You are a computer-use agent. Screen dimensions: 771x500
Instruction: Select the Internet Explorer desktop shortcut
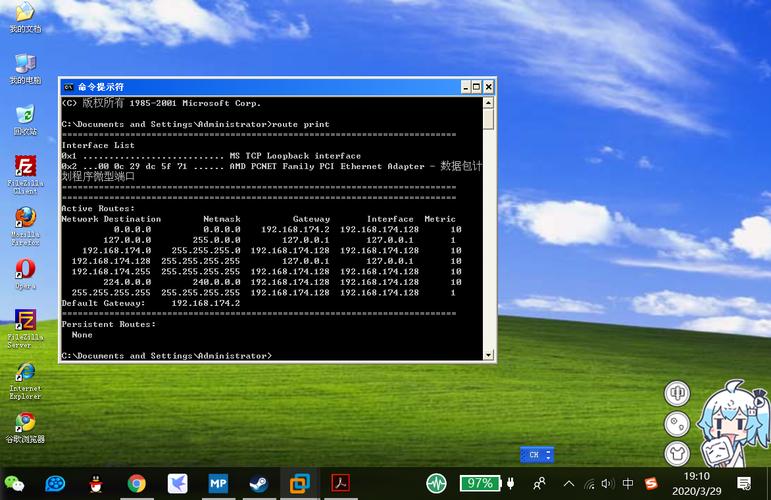pos(25,381)
